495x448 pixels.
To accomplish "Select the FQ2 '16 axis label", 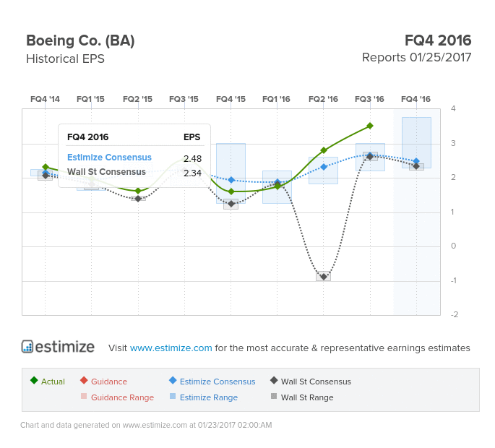I will click(323, 99).
